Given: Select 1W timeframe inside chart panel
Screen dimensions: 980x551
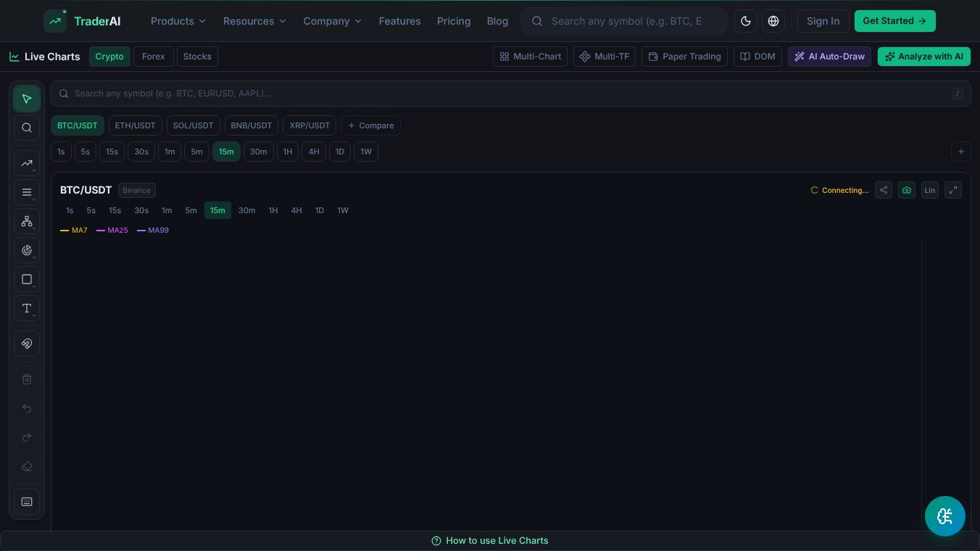Looking at the screenshot, I should point(343,210).
